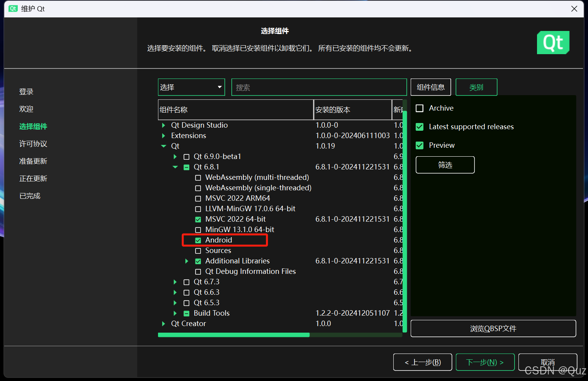Expand the Qt Design Studio node
This screenshot has width=588, height=381.
163,125
